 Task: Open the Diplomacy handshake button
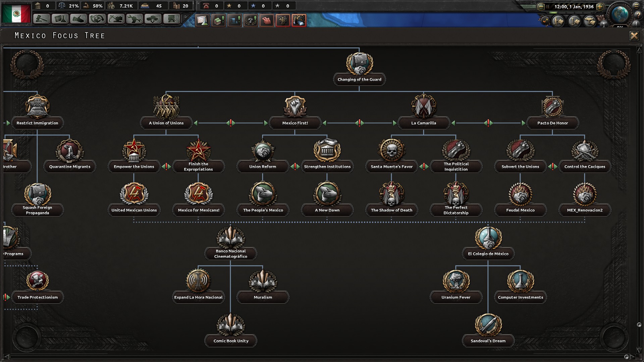coord(78,19)
